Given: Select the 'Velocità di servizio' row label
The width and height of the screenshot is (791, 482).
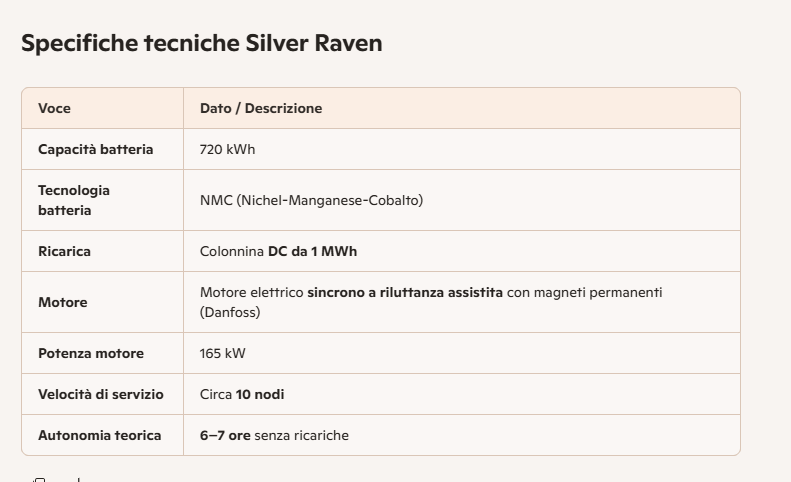Looking at the screenshot, I should pyautogui.click(x=101, y=394).
